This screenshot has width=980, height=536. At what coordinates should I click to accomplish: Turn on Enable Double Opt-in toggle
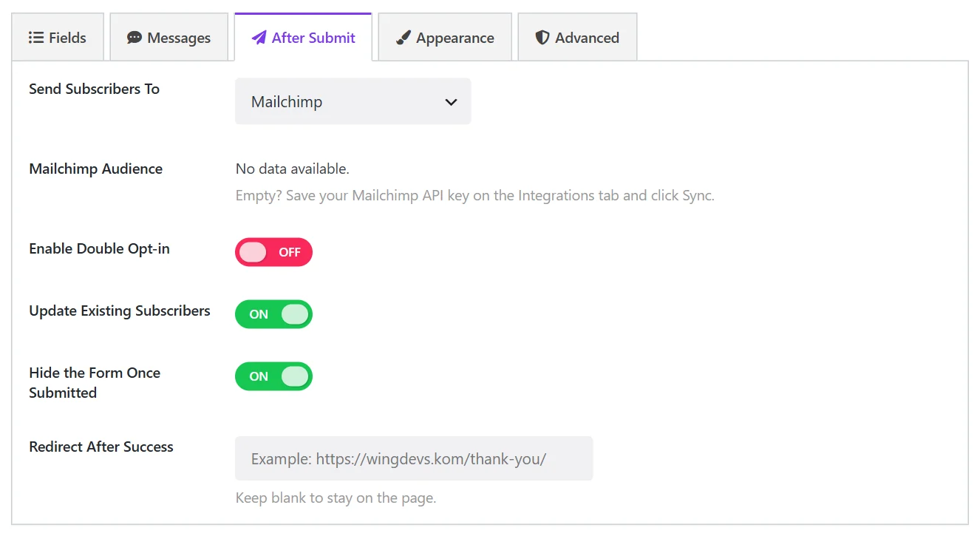point(273,252)
